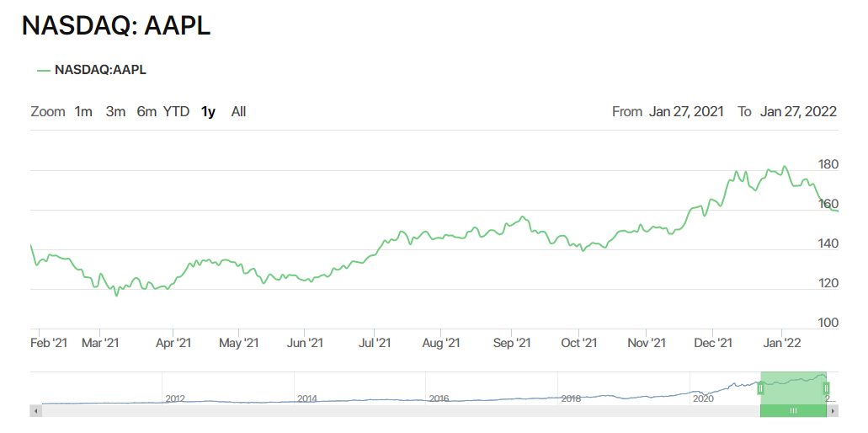Edit the To date Jan 27, 2022
The height and width of the screenshot is (433, 868).
coord(798,111)
